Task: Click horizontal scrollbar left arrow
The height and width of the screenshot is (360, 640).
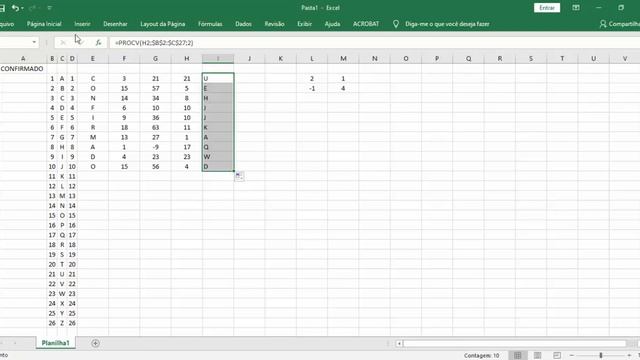Action: 400,344
